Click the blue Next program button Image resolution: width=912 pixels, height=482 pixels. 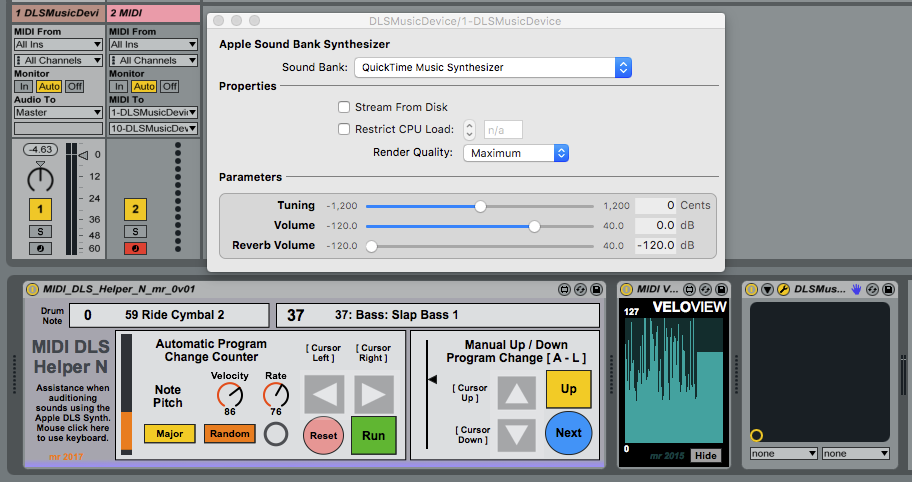coord(568,433)
